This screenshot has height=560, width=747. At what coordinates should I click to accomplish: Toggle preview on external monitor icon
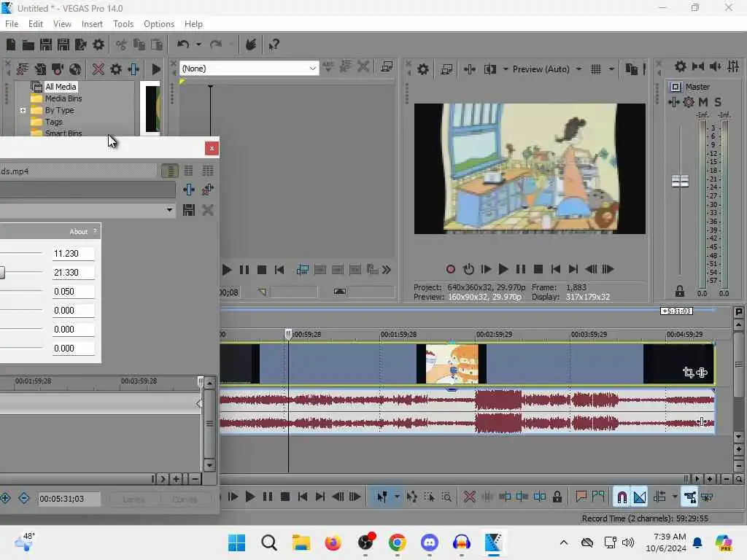(x=446, y=69)
